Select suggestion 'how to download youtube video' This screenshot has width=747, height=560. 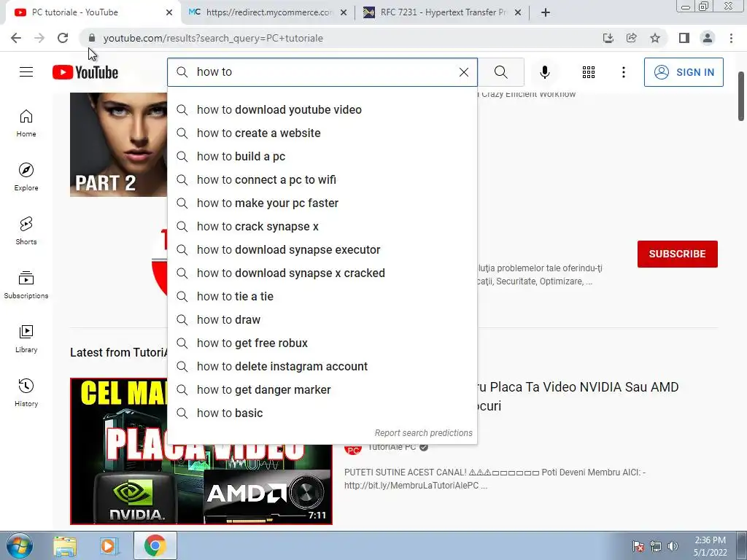(322, 109)
